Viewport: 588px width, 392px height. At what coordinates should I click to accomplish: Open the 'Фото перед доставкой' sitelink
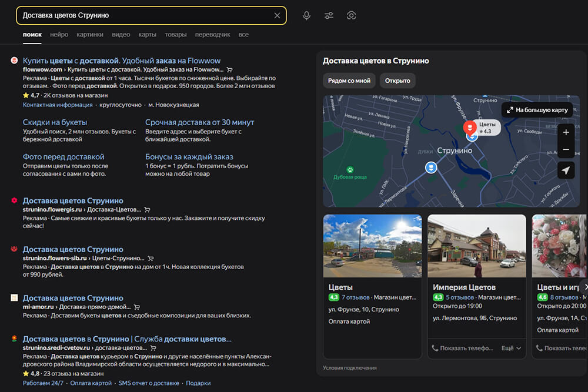pyautogui.click(x=64, y=157)
